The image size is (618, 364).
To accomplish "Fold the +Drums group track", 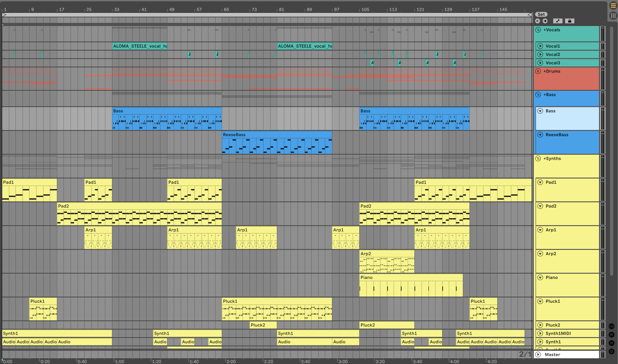I will point(538,71).
